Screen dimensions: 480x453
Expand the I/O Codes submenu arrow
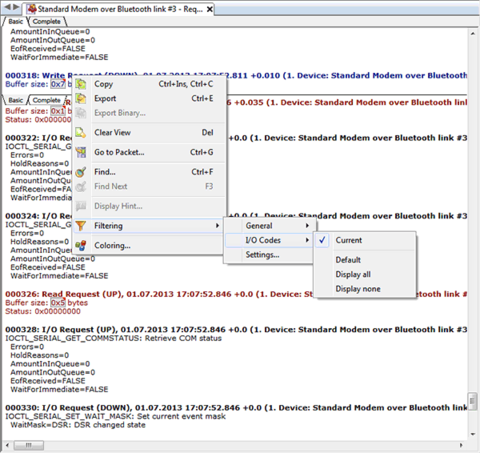307,240
